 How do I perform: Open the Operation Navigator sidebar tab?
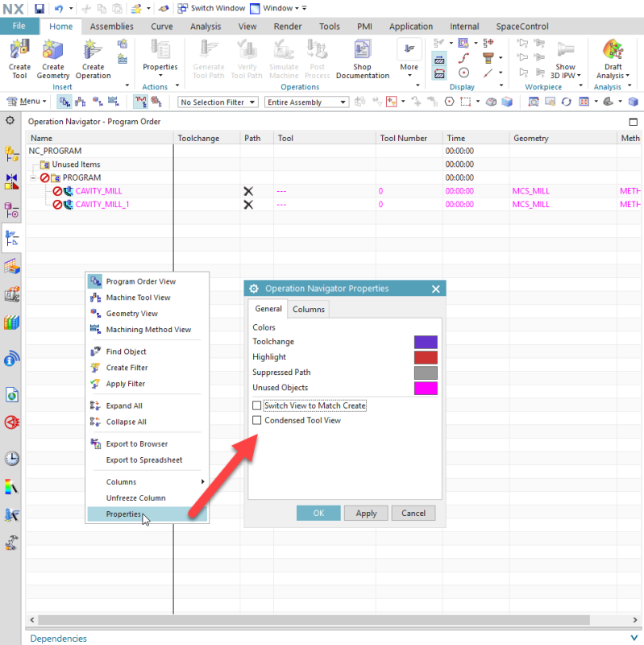(x=11, y=238)
